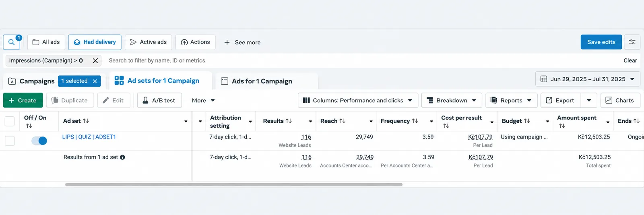Click the info icon beside Results from 1 ad set
This screenshot has width=644, height=215.
(122, 157)
